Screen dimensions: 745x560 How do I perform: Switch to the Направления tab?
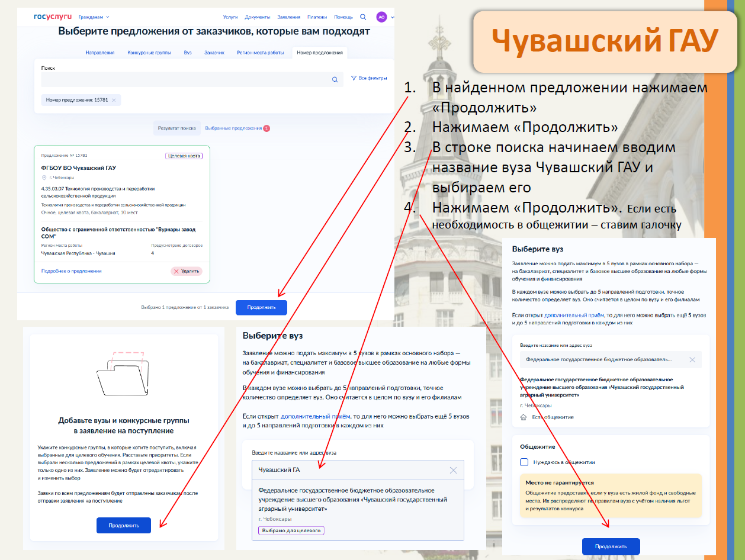click(100, 53)
